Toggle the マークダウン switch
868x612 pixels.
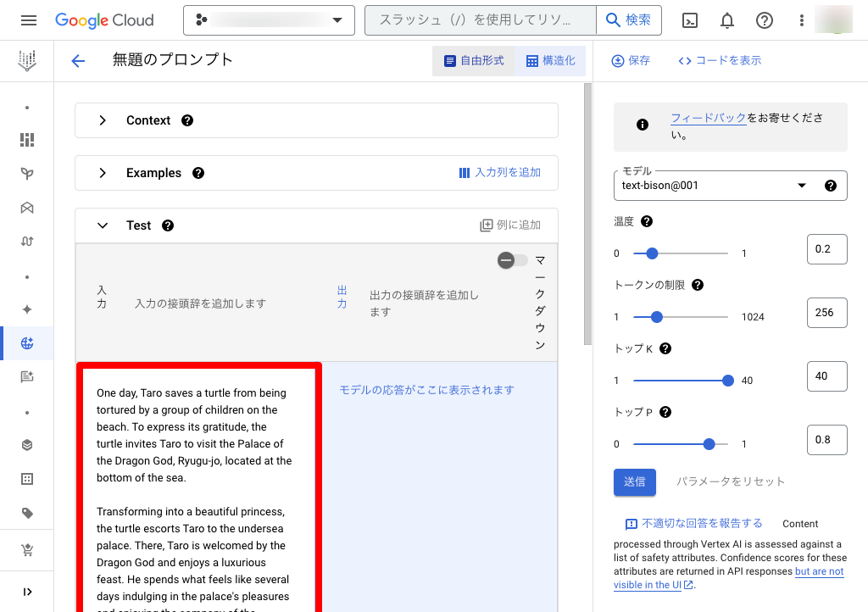[x=512, y=260]
